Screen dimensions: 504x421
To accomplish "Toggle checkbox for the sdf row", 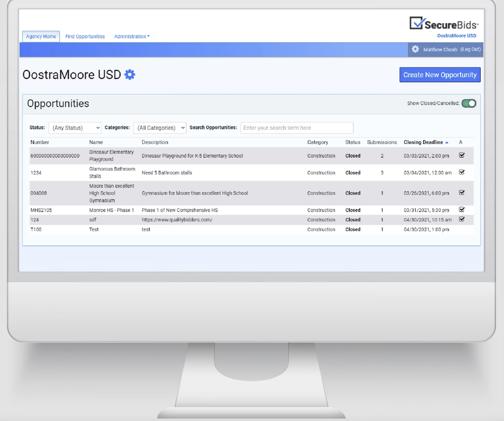I will click(462, 220).
